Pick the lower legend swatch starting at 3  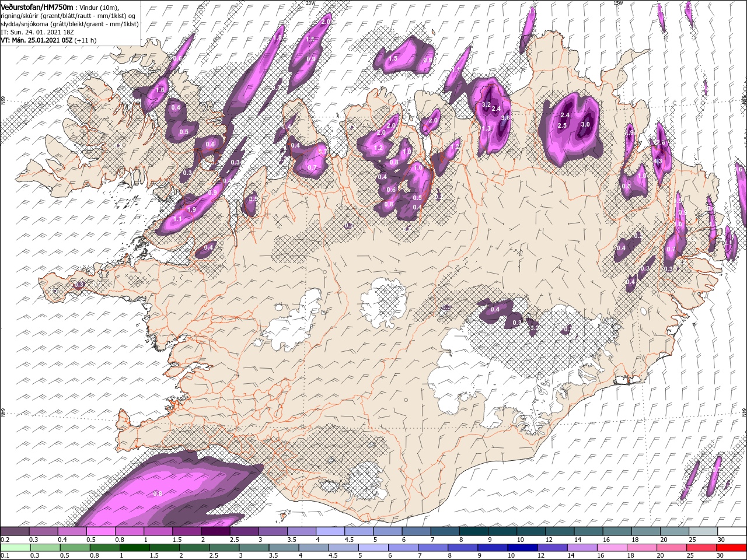[254, 548]
